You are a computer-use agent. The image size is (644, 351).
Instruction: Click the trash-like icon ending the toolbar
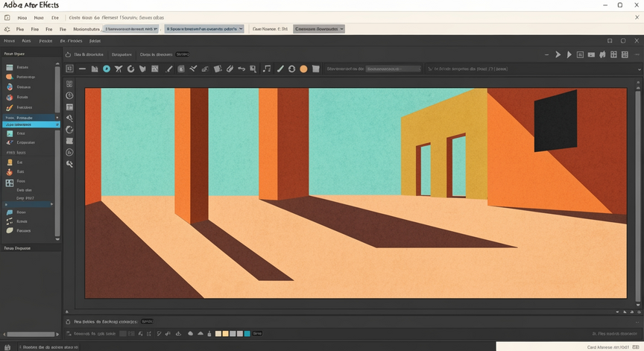316,69
